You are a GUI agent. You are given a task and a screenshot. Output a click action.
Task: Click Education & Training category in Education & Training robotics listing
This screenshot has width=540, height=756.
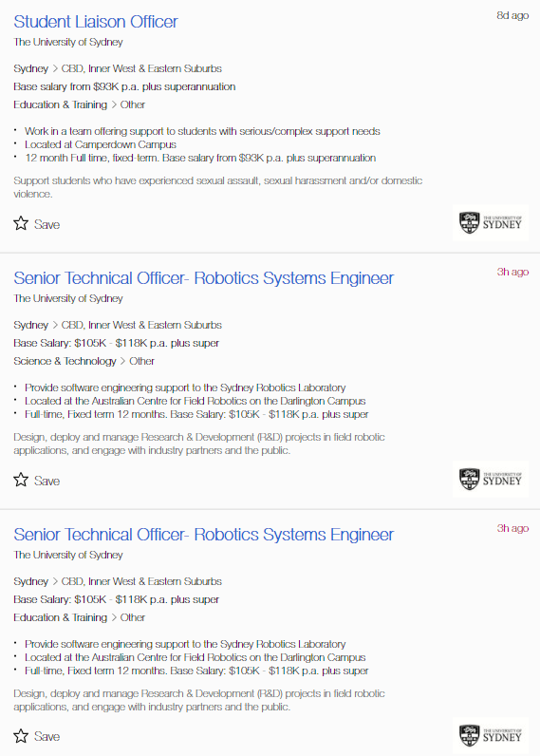click(x=60, y=617)
